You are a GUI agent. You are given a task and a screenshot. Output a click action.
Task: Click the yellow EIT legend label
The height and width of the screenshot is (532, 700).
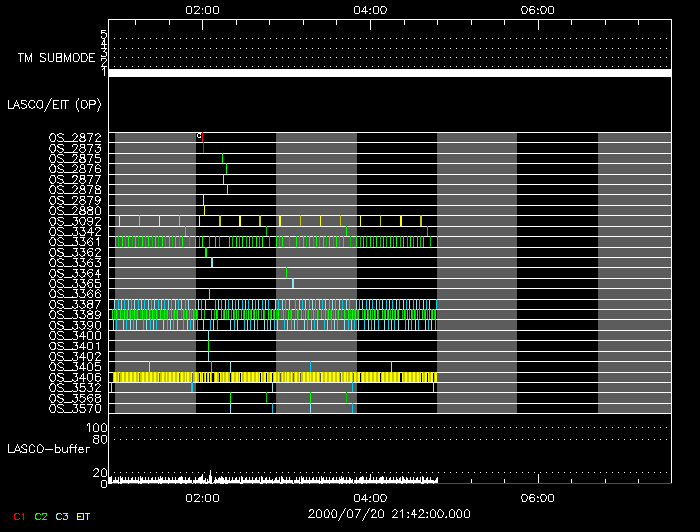point(83,516)
